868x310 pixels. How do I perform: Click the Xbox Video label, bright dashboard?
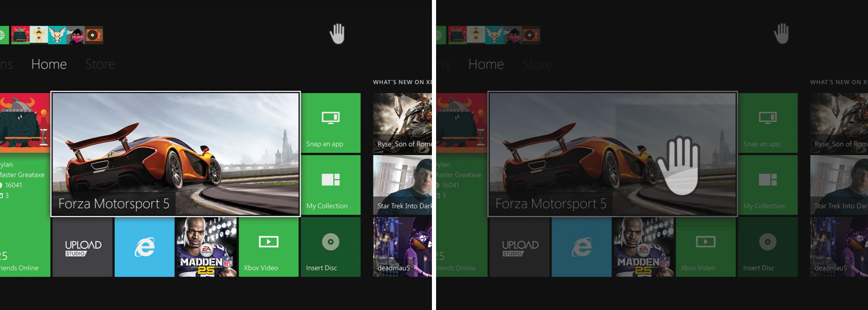click(x=261, y=268)
